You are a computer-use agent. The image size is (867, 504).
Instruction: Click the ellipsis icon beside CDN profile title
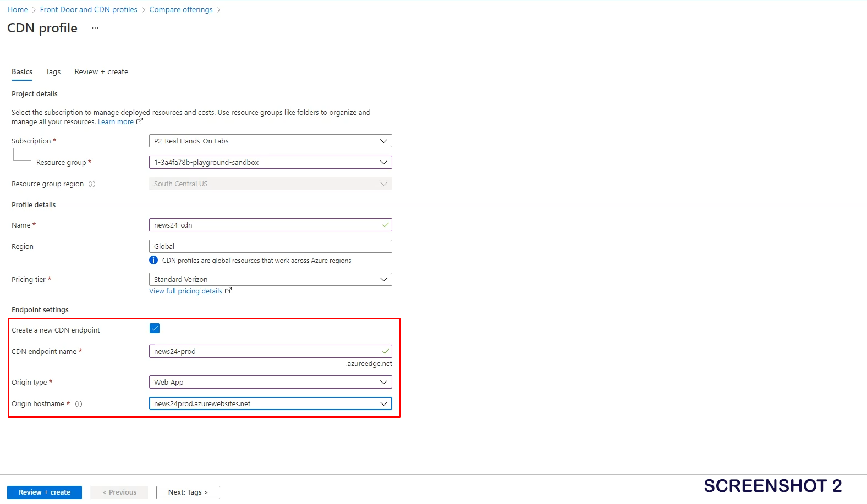(95, 28)
